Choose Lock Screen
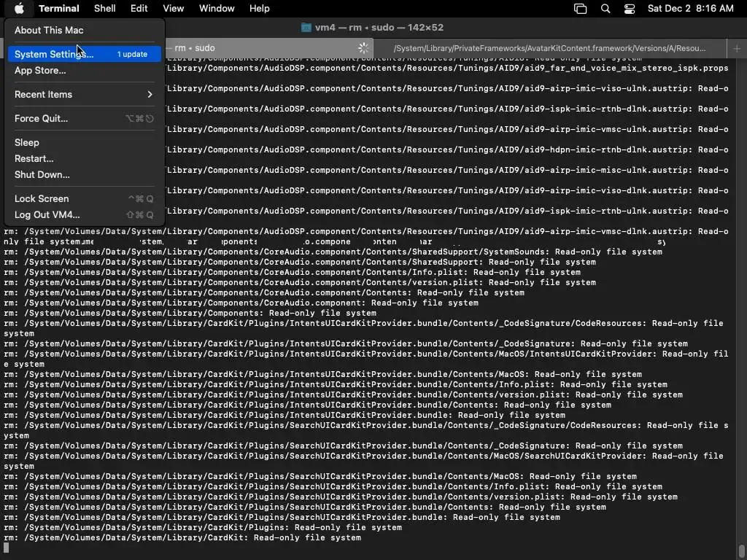Screen dimensions: 747x560 click(85, 198)
